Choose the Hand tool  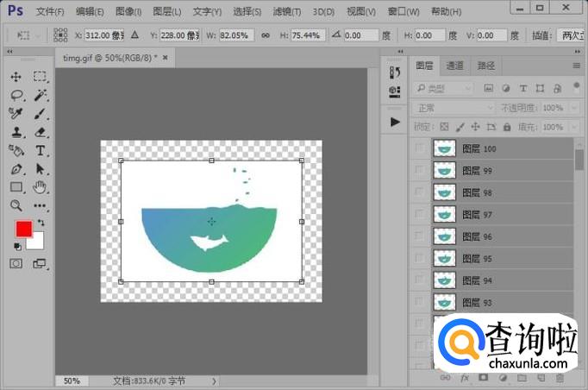pos(40,186)
